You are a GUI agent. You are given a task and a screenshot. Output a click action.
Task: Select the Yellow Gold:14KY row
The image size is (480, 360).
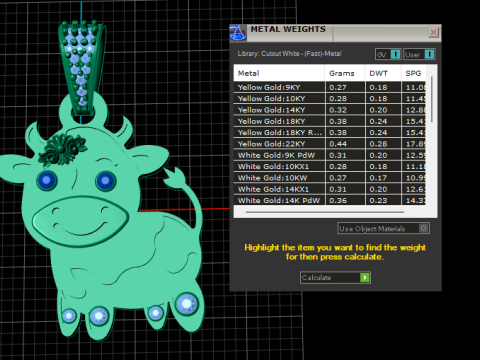330,110
